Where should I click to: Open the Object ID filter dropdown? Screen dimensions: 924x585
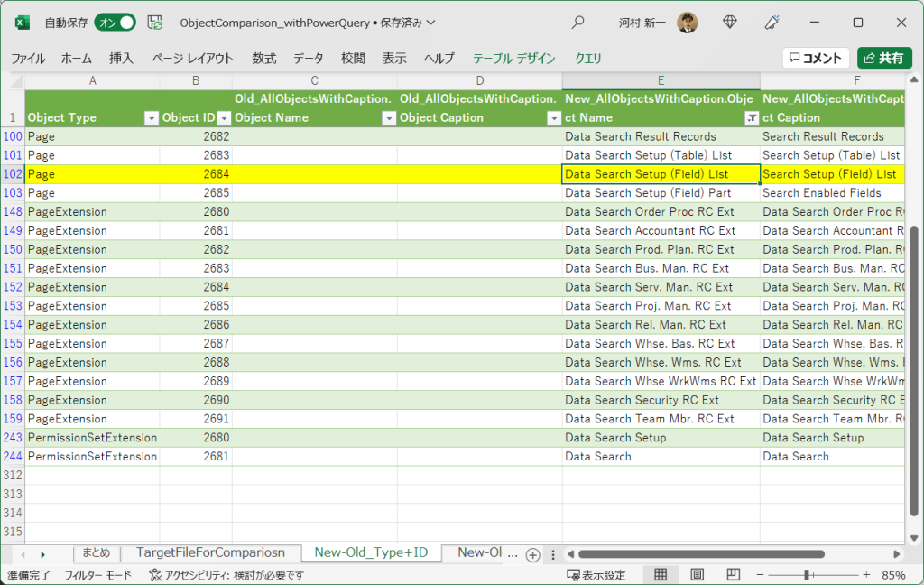pos(224,118)
